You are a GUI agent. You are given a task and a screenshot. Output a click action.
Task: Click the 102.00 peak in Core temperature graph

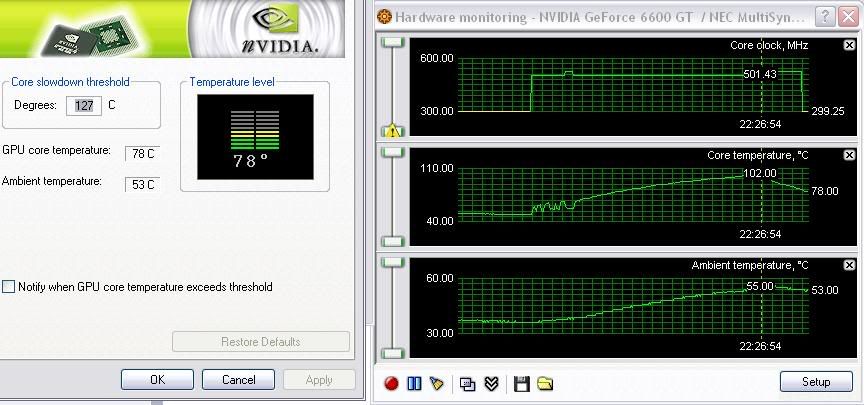(x=760, y=173)
